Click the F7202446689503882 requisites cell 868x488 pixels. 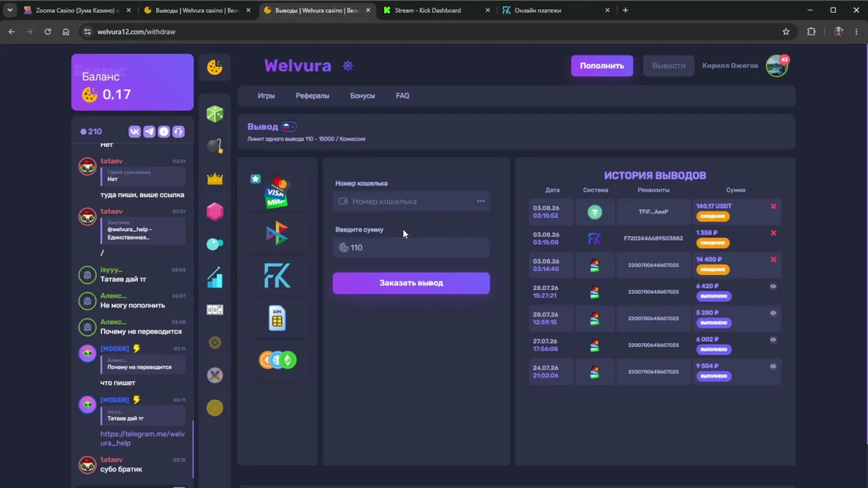654,239
